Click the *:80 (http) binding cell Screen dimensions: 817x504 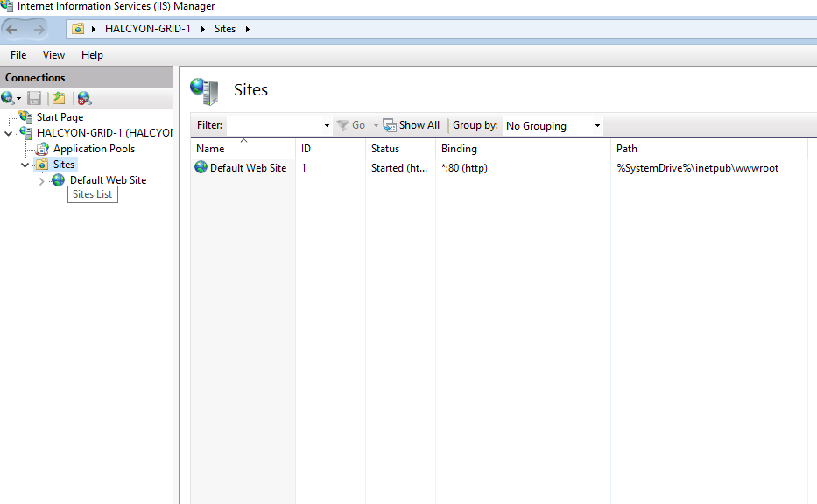[464, 168]
